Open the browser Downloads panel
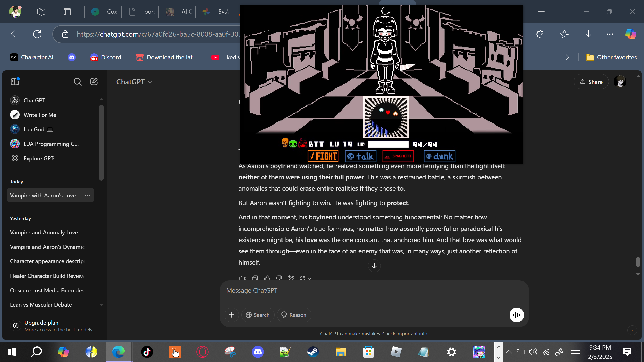Viewport: 644px width, 362px height. (x=589, y=34)
